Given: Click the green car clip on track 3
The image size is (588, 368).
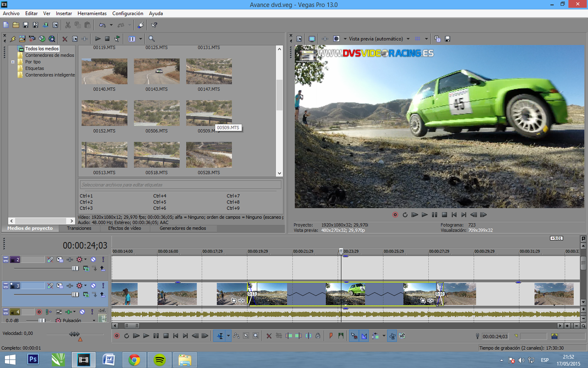Looking at the screenshot, I should tap(345, 294).
